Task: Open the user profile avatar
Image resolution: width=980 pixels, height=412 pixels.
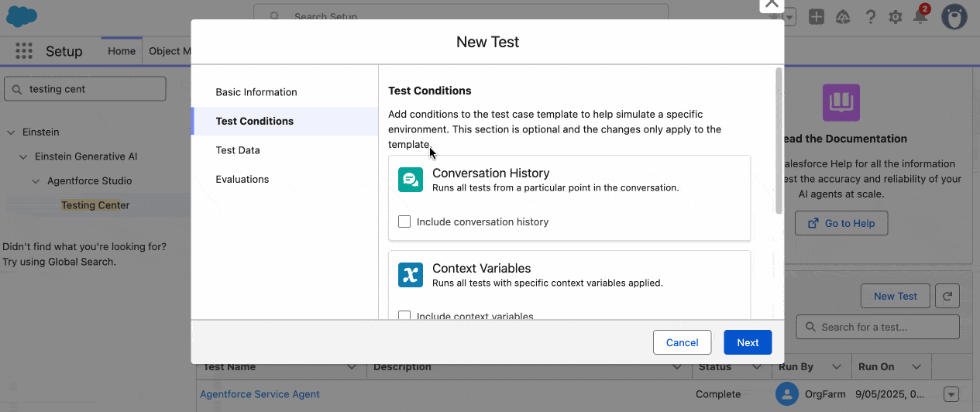Action: tap(954, 16)
